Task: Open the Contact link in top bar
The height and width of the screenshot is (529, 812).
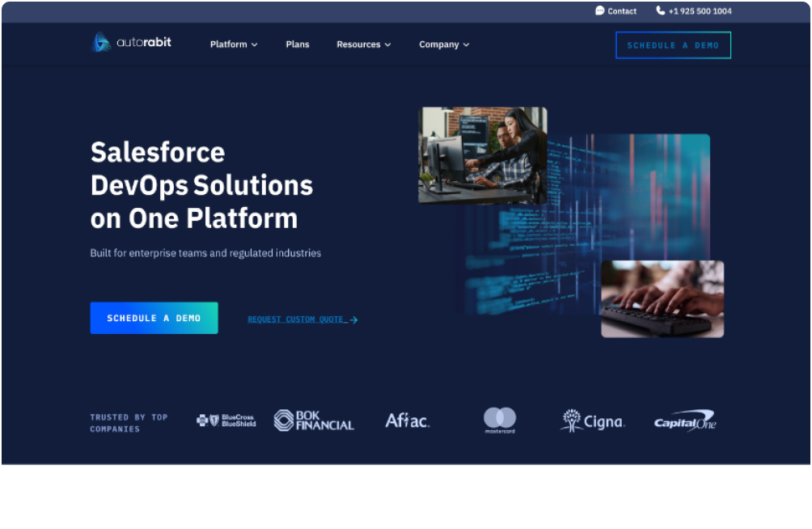Action: [621, 11]
